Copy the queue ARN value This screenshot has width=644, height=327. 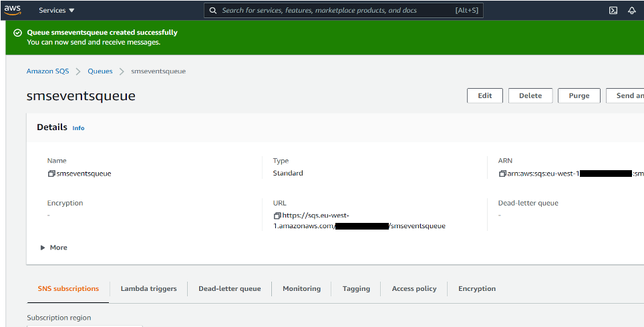(x=502, y=174)
